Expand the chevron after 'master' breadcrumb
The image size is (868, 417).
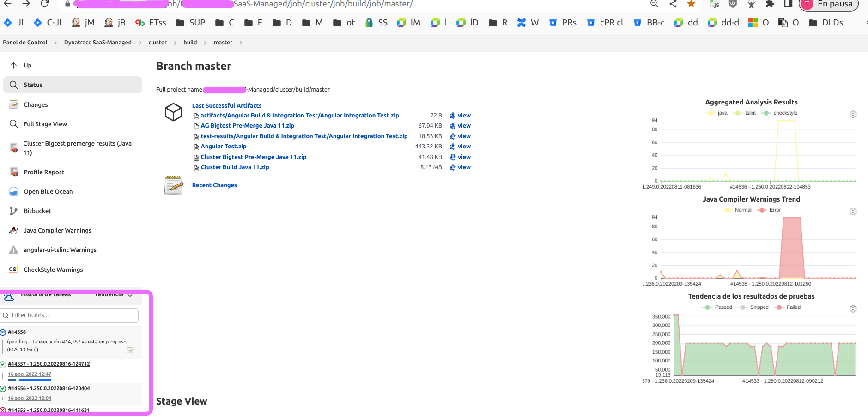pyautogui.click(x=241, y=43)
